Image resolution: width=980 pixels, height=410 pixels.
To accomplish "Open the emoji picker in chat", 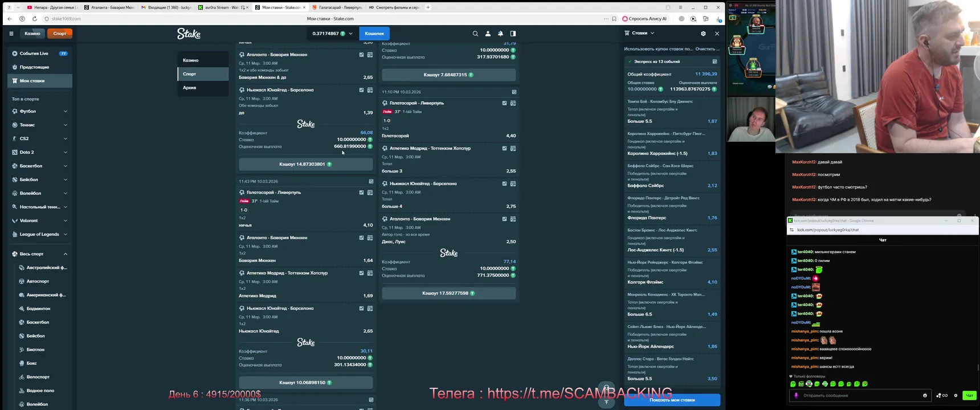I will pyautogui.click(x=925, y=395).
